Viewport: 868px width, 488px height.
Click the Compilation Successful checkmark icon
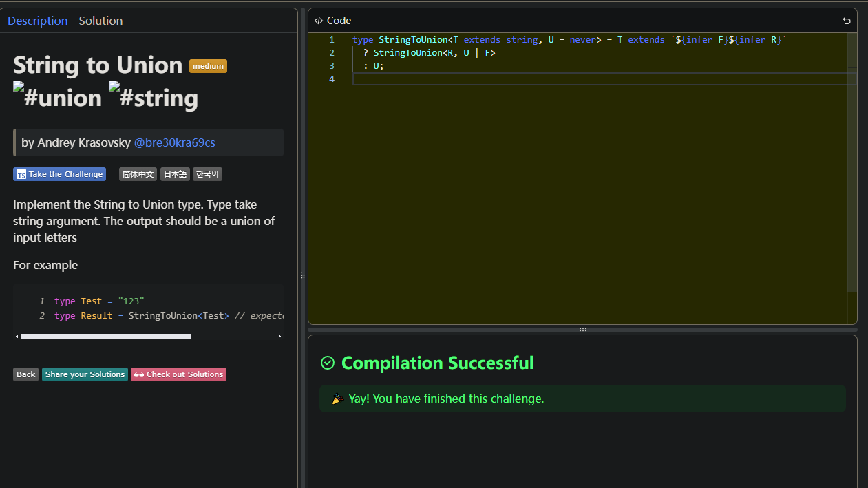click(328, 363)
